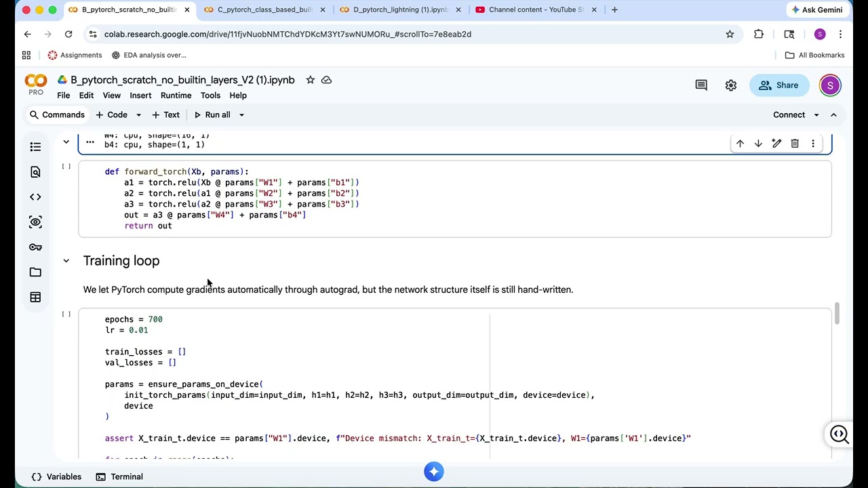Viewport: 868px width, 488px height.
Task: Open the comments panel icon
Action: coord(701,85)
